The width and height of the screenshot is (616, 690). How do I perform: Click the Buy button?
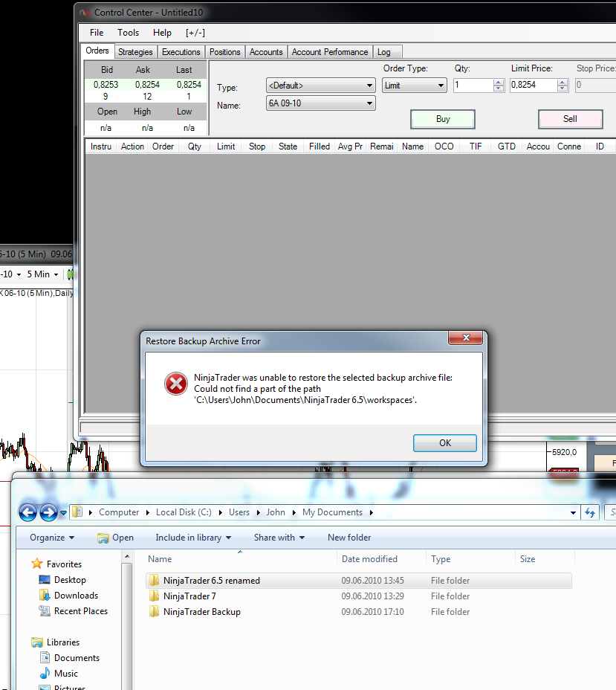coord(443,119)
